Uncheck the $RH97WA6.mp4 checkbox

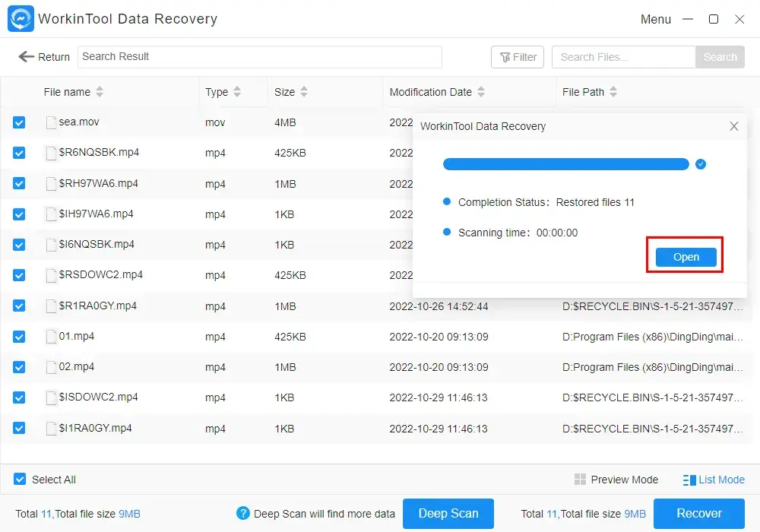19,184
